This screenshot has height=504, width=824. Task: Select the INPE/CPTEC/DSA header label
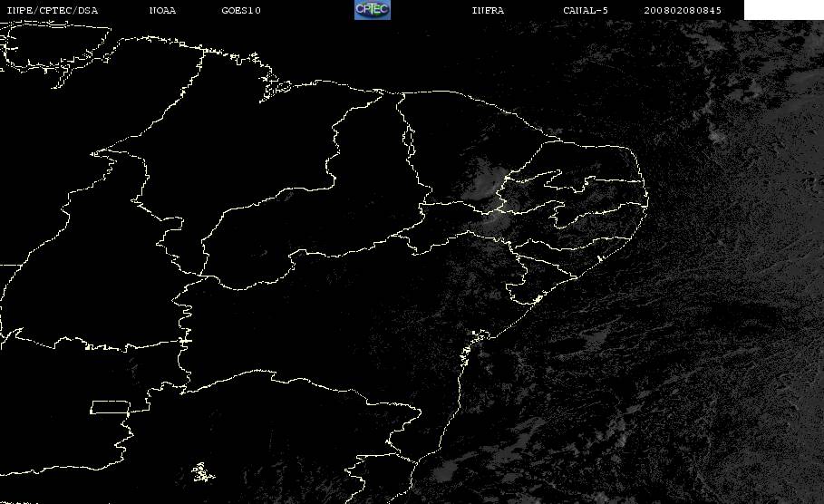click(52, 10)
